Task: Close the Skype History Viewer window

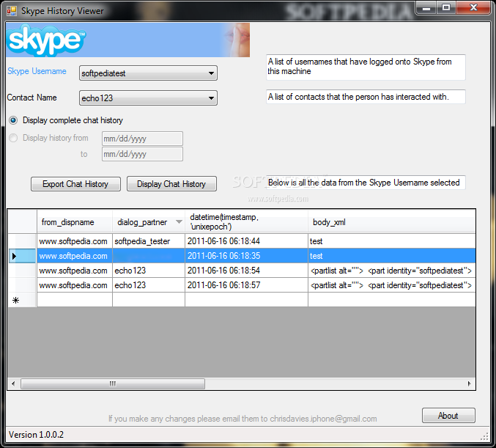Action: tap(473, 7)
